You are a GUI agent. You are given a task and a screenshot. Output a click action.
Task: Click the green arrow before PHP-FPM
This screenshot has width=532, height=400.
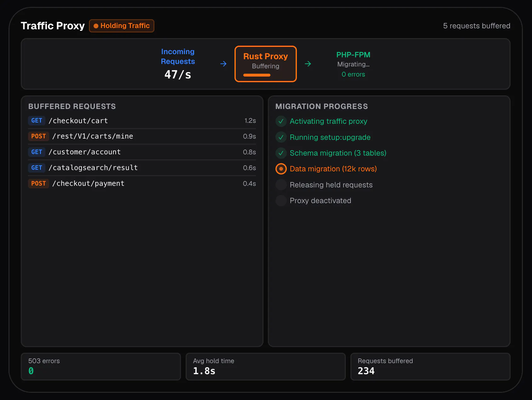[x=308, y=64]
